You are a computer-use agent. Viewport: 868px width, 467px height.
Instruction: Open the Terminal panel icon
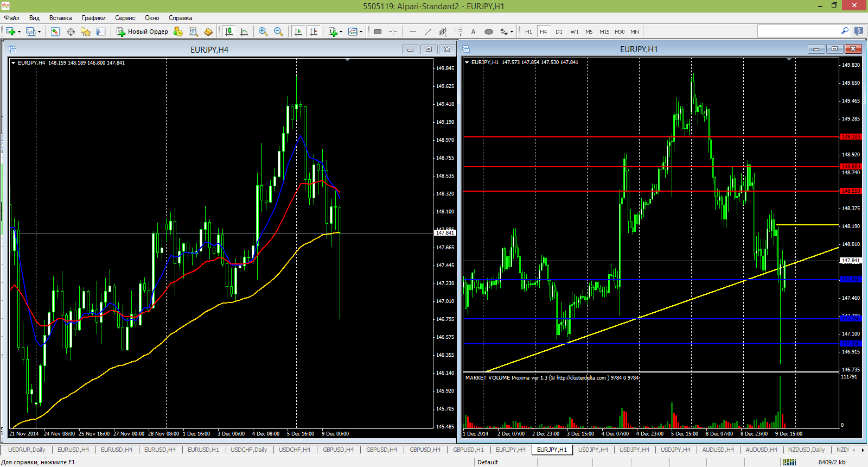click(101, 31)
